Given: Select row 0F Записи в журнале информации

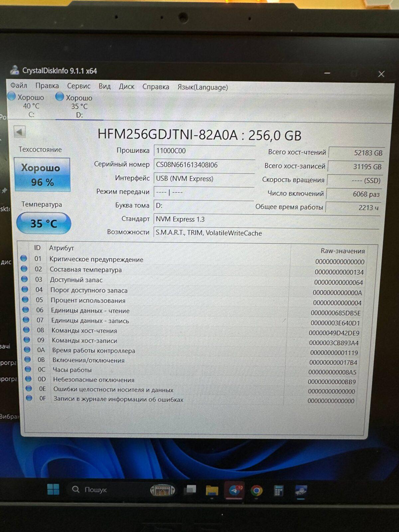Looking at the screenshot, I should (x=193, y=399).
